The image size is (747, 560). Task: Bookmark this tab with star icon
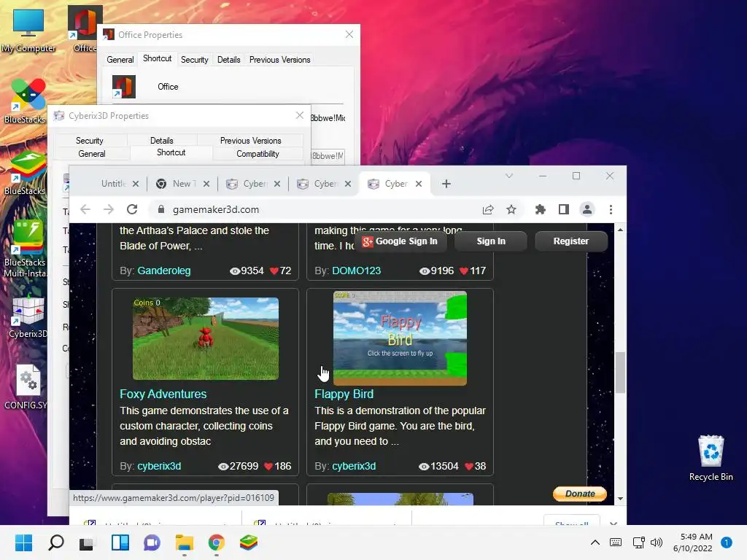click(511, 209)
